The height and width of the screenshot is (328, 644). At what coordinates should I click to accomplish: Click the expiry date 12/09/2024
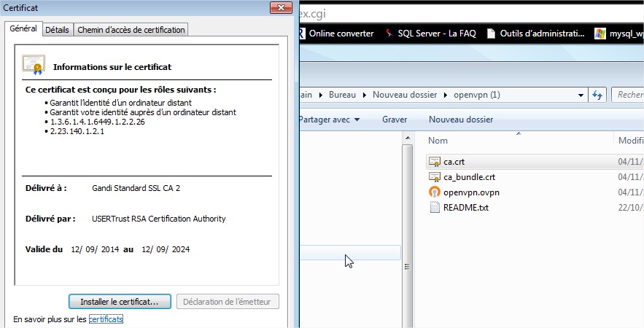[166, 249]
